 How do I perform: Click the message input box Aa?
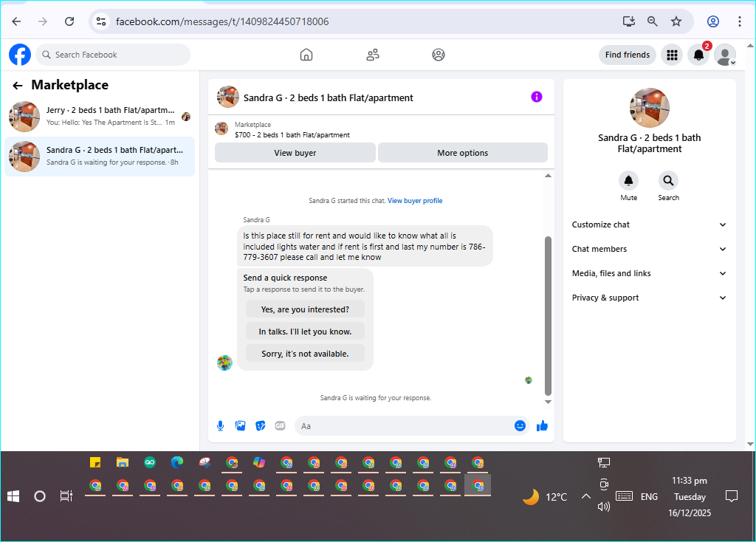click(405, 426)
